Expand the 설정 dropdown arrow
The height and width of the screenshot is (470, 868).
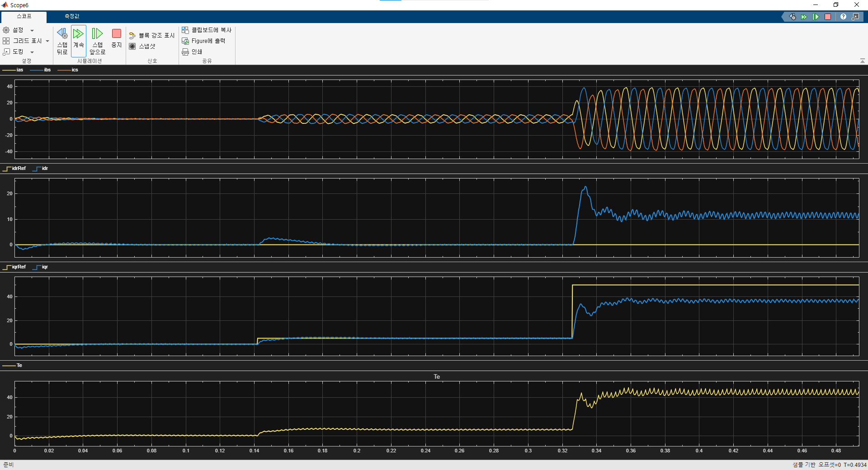[32, 31]
